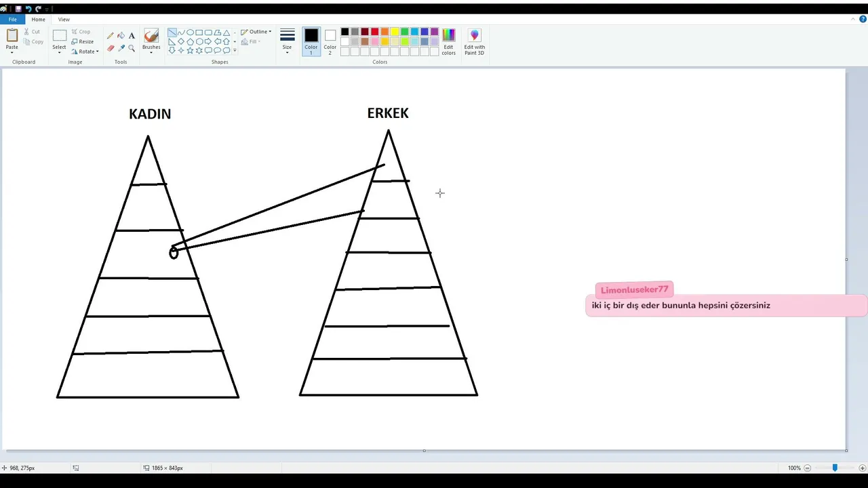868x488 pixels.
Task: Pick the orange color swatch
Action: point(384,32)
